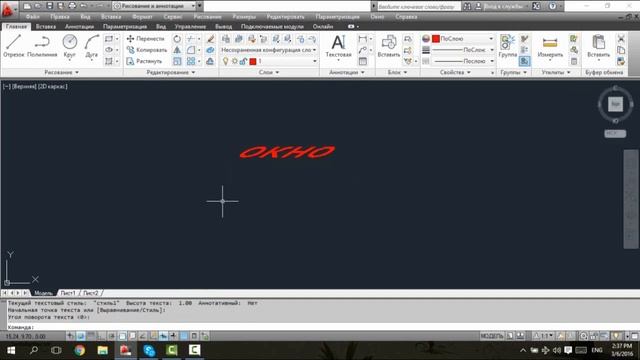Click the mirror tool icon

177,50
